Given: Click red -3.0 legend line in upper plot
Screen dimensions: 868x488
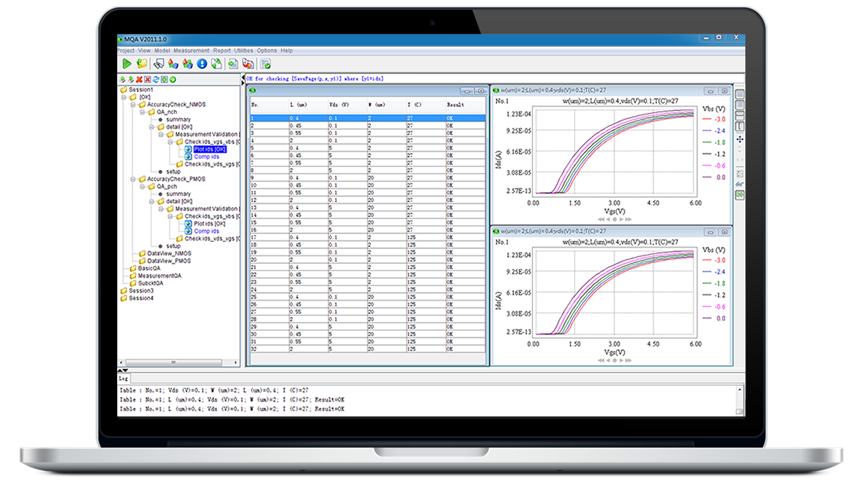Looking at the screenshot, I should (707, 119).
